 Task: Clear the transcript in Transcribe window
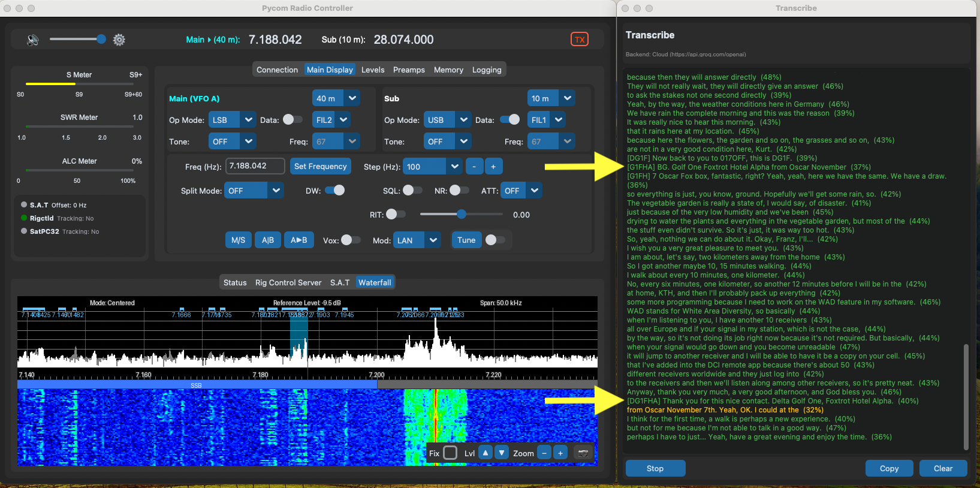[x=943, y=468]
